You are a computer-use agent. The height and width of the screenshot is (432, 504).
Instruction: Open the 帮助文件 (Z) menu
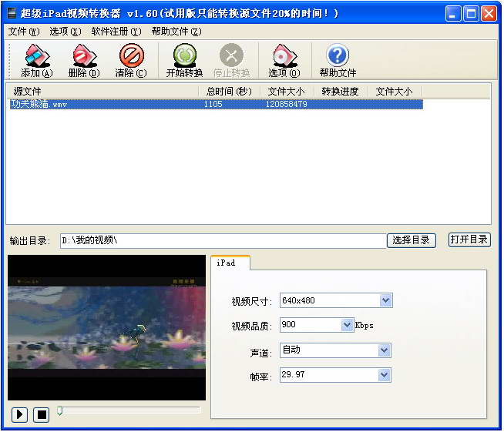pyautogui.click(x=176, y=32)
